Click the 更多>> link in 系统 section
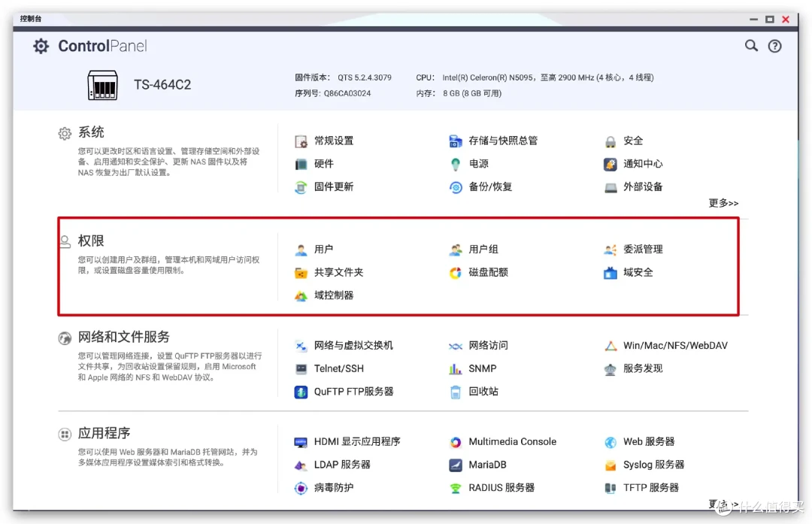This screenshot has width=812, height=524. (723, 203)
